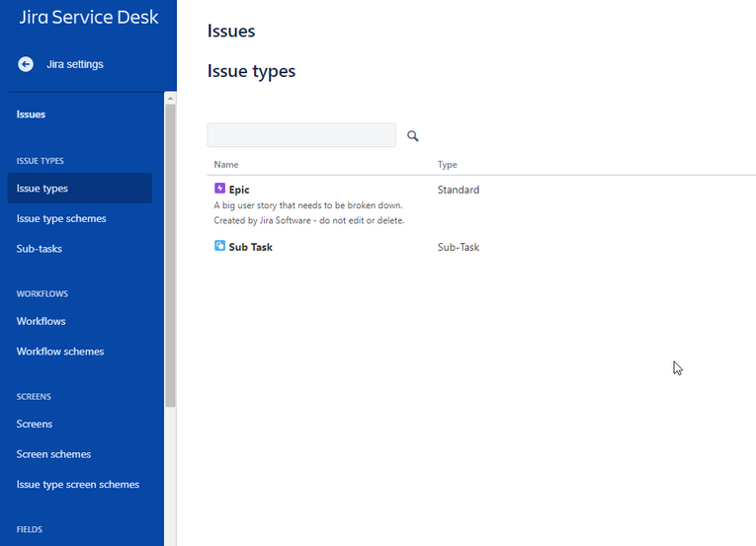Click the back arrow icon beside Jira settings

tap(26, 64)
